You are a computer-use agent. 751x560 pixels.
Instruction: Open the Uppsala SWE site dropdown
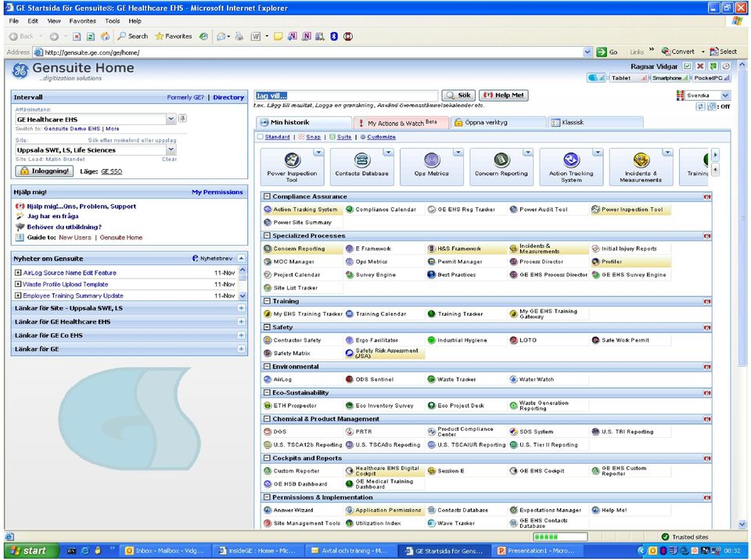pos(171,150)
